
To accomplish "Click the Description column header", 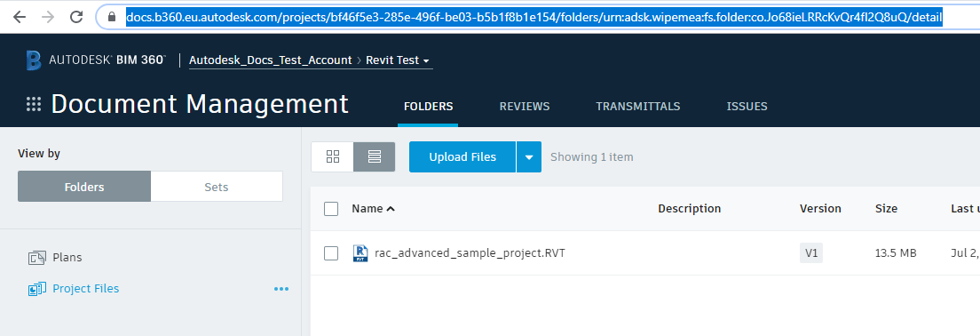I will (690, 208).
